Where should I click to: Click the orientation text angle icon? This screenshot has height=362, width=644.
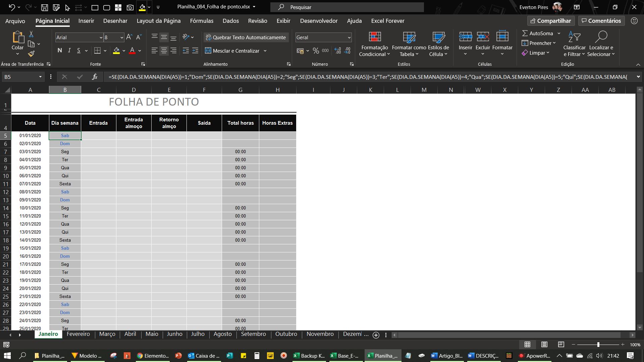(186, 37)
